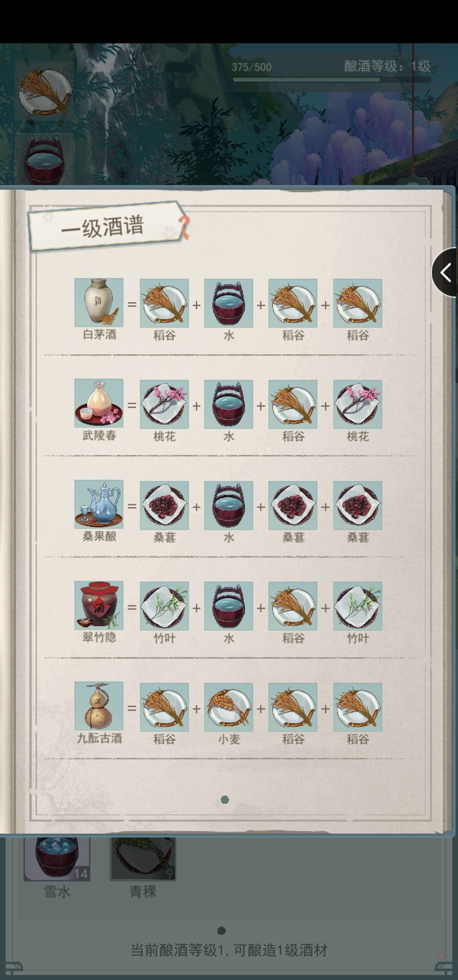Tap the 白茅酒 wine jar icon

coord(99,302)
